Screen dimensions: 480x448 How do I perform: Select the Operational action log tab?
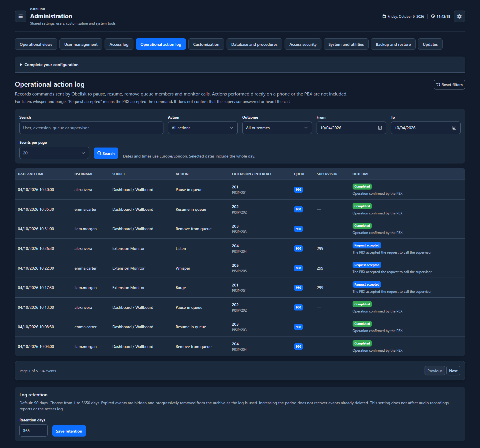(x=161, y=44)
